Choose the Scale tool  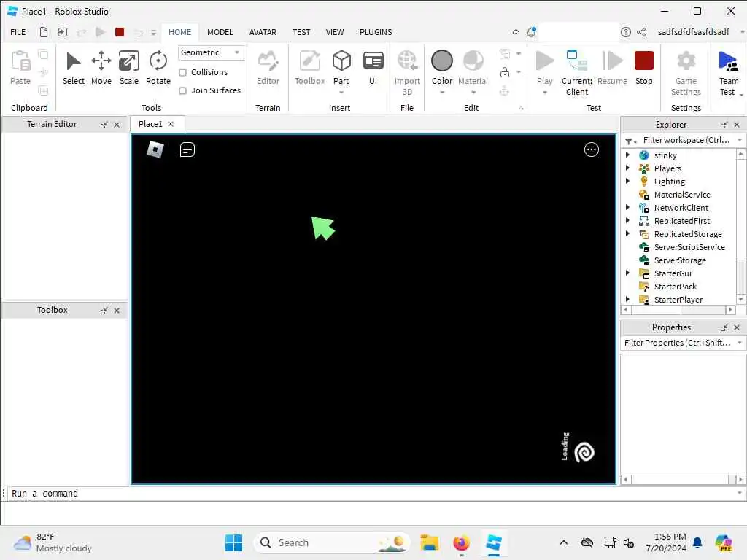pos(128,68)
